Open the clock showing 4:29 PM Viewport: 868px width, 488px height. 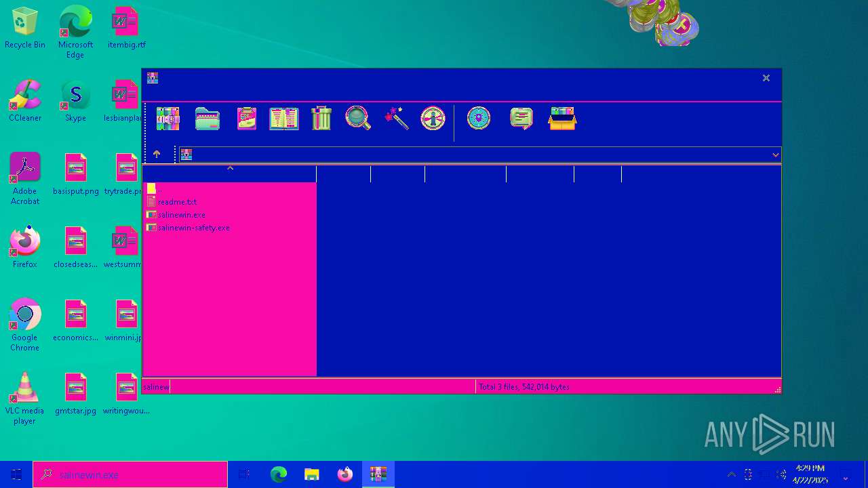(x=810, y=474)
